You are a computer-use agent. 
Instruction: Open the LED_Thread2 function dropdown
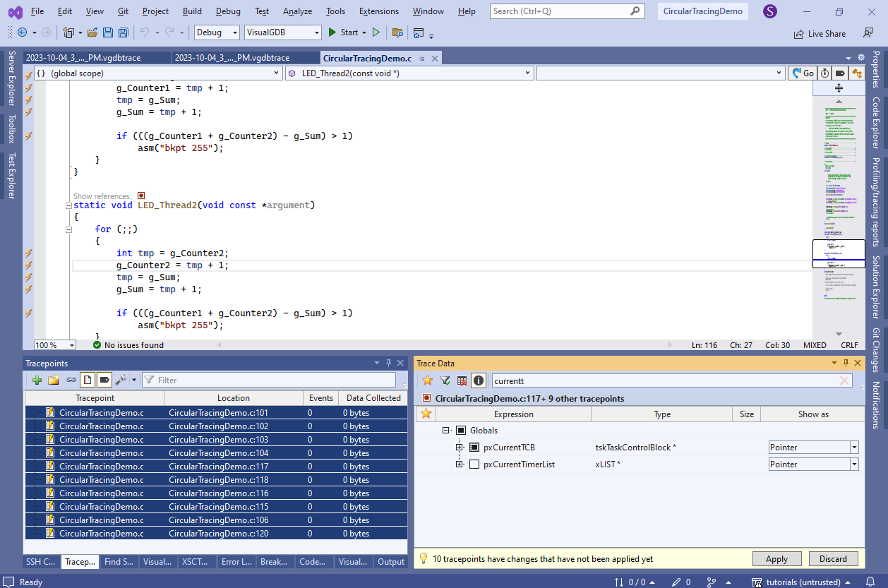[410, 73]
